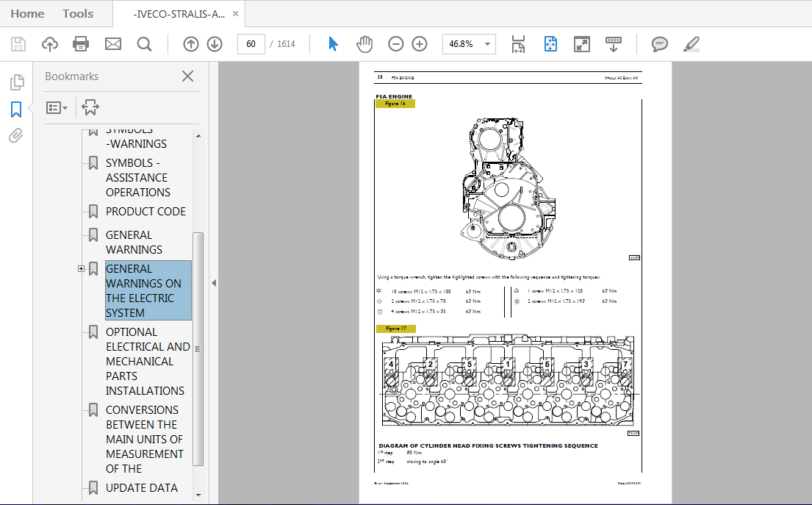Zoom out with minus icon
Image resolution: width=812 pixels, height=505 pixels.
(x=395, y=44)
